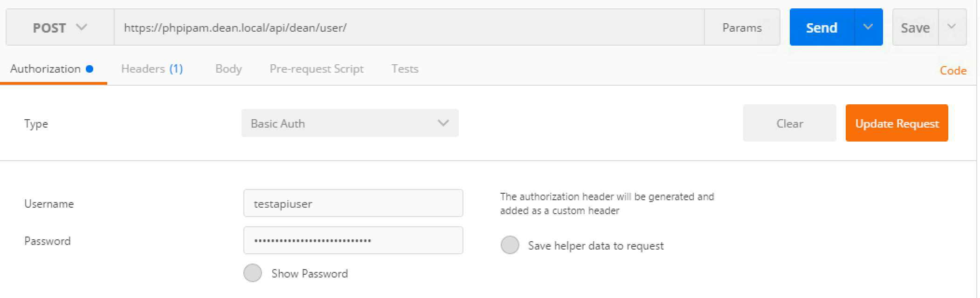
Task: Switch to the Tests tab
Action: 405,69
